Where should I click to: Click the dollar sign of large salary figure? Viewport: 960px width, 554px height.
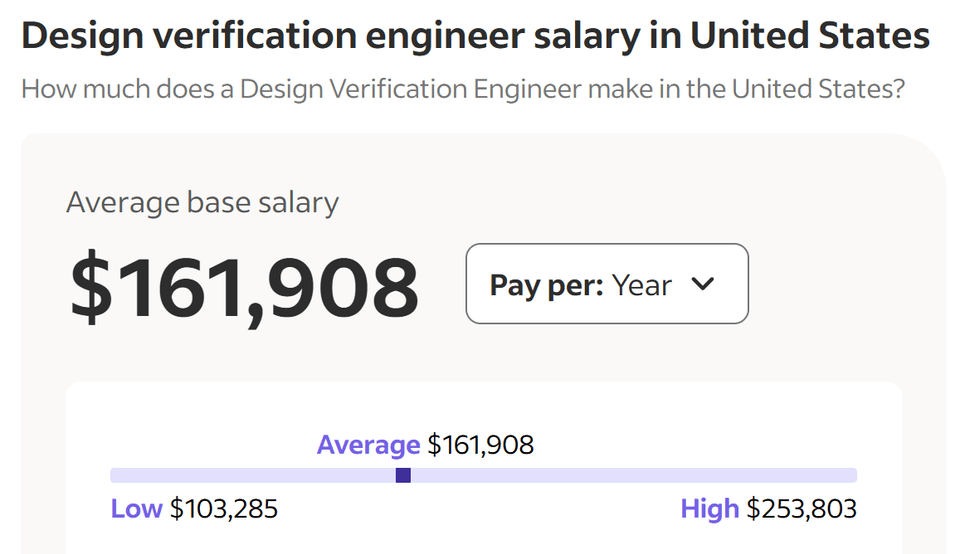[89, 288]
